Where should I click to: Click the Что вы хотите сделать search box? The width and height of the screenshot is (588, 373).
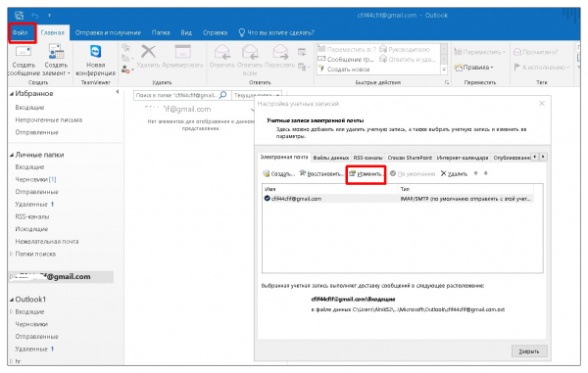tap(276, 32)
